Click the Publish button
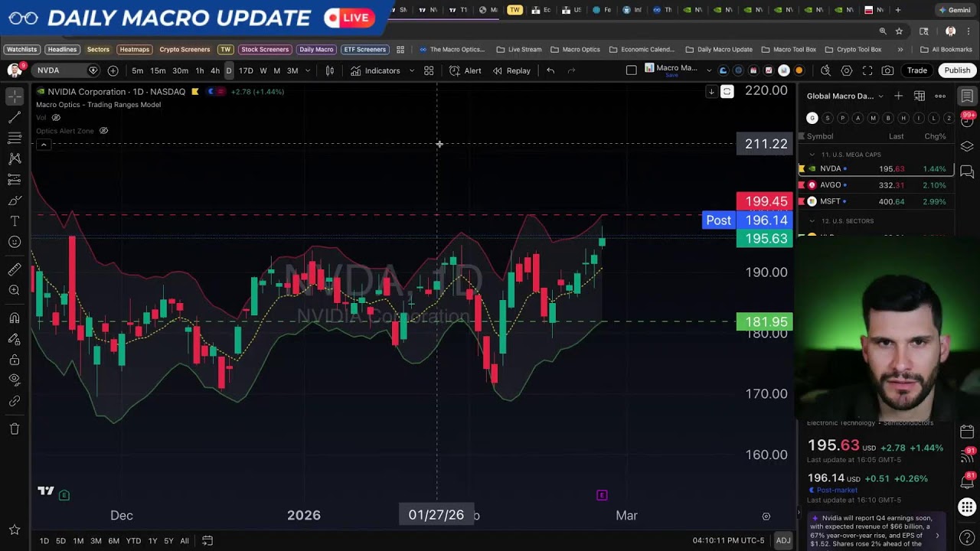The image size is (980, 551). (x=957, y=70)
